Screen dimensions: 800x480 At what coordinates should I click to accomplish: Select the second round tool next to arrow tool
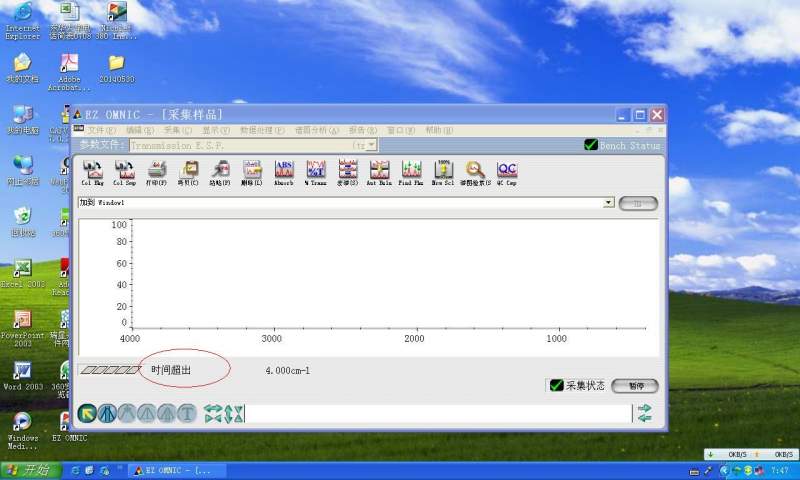(107, 413)
